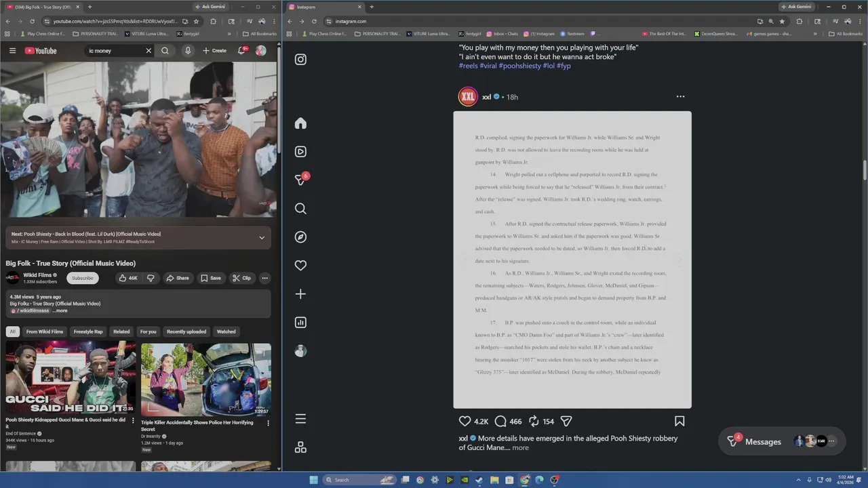Open Triple Killer video thumbnail
This screenshot has width=868, height=488.
click(206, 378)
